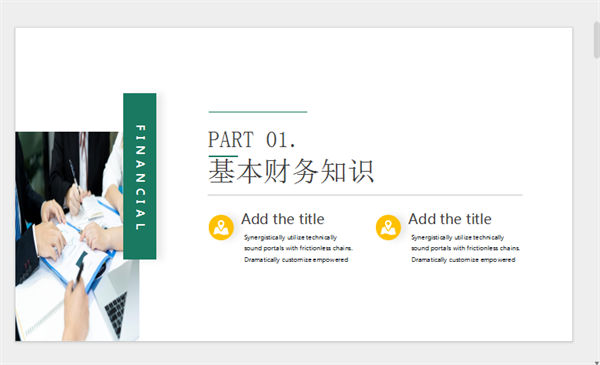Select the right "Add the title" heading
This screenshot has height=365, width=600.
(x=450, y=219)
